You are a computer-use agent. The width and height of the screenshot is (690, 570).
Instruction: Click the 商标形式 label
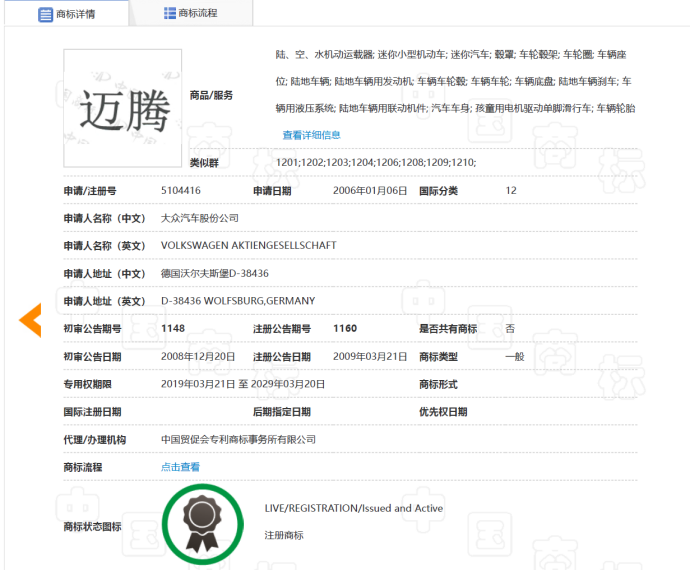coord(438,385)
